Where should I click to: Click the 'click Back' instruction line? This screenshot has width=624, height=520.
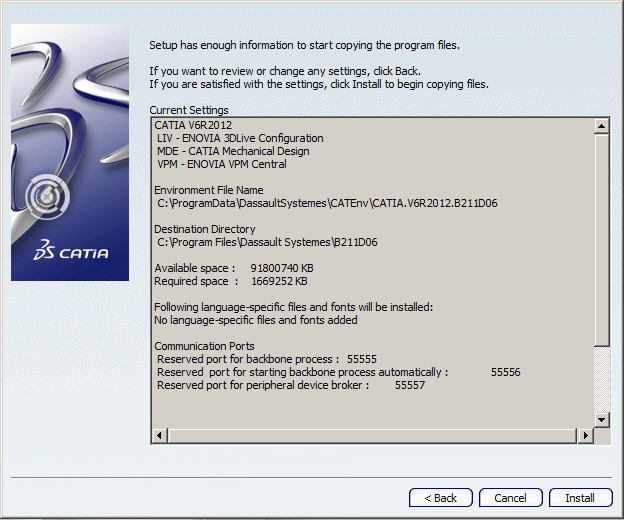(285, 71)
